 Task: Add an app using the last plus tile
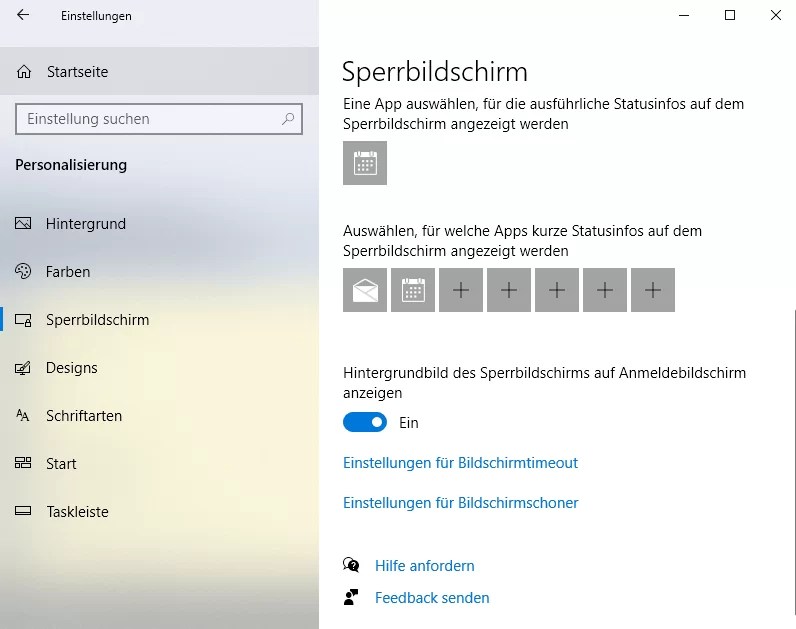click(x=653, y=290)
